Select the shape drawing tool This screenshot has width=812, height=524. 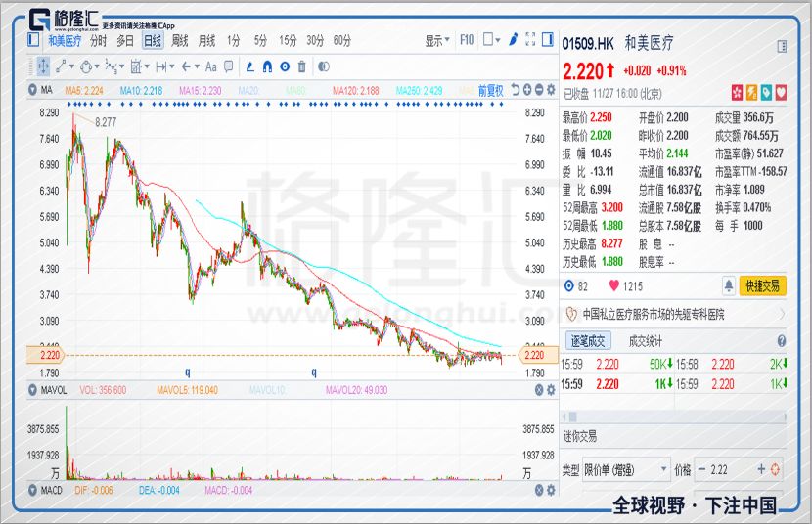(86, 66)
